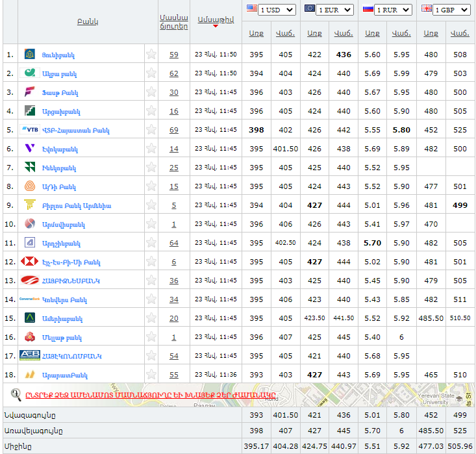Viewport: 476px width, 454px height.
Task: Sort by USD buy rate column header
Action: (257, 33)
